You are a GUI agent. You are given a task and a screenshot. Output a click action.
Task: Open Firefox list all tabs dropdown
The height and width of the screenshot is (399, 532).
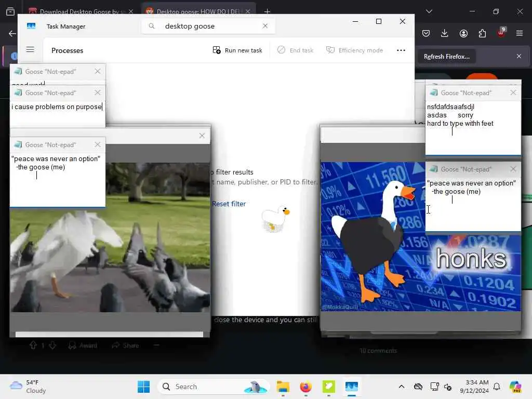(429, 11)
